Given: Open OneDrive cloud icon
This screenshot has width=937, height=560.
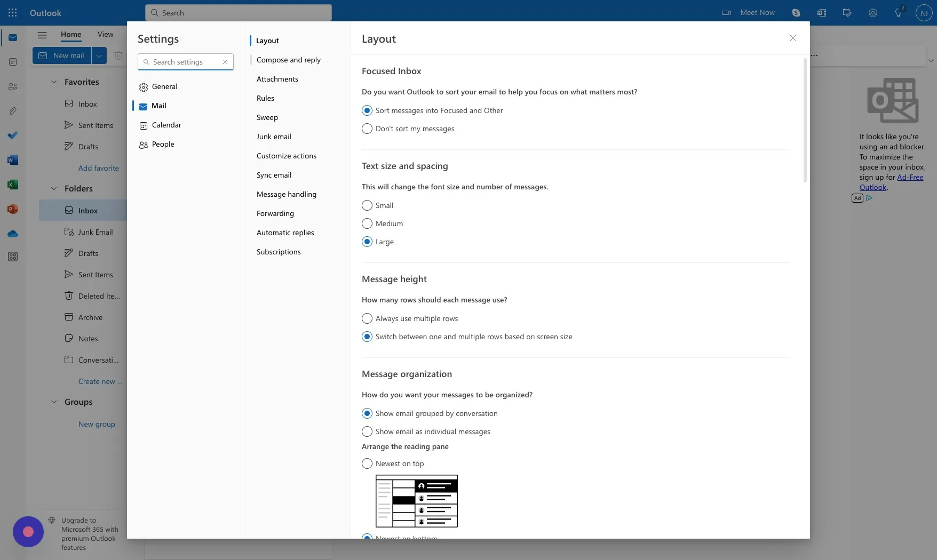Looking at the screenshot, I should coord(13,234).
